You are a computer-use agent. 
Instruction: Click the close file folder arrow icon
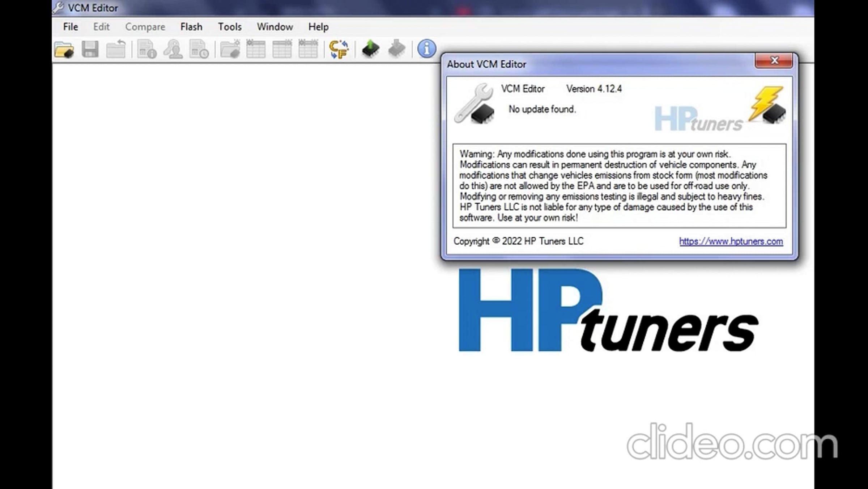(116, 49)
